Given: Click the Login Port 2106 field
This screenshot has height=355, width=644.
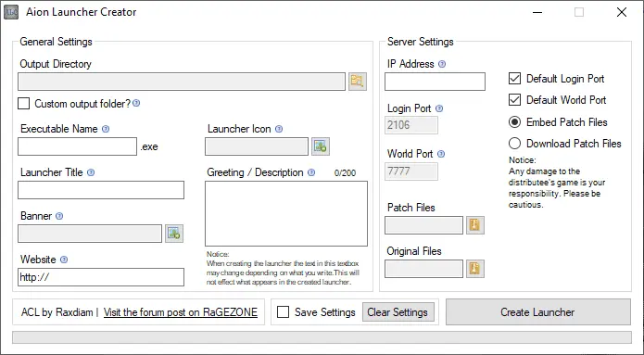Looking at the screenshot, I should [x=411, y=125].
